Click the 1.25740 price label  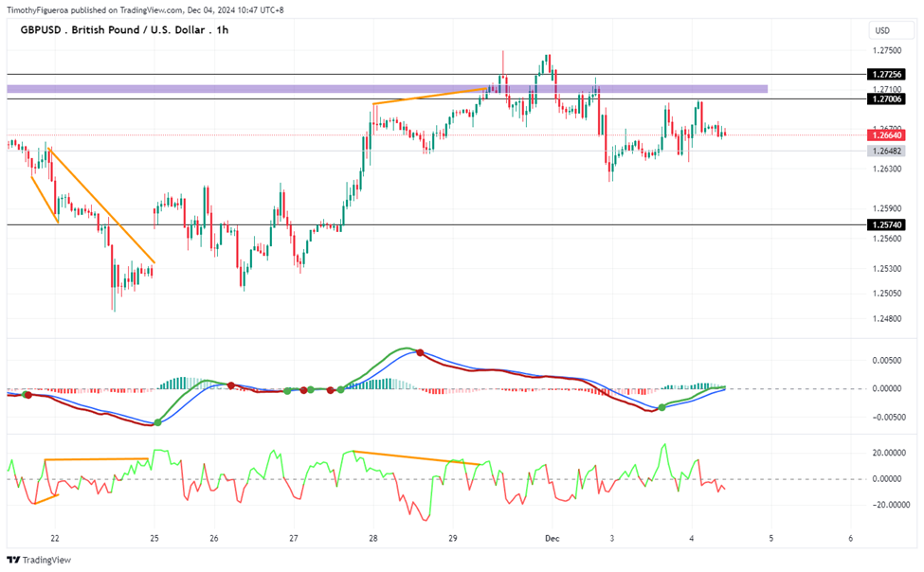coord(886,225)
